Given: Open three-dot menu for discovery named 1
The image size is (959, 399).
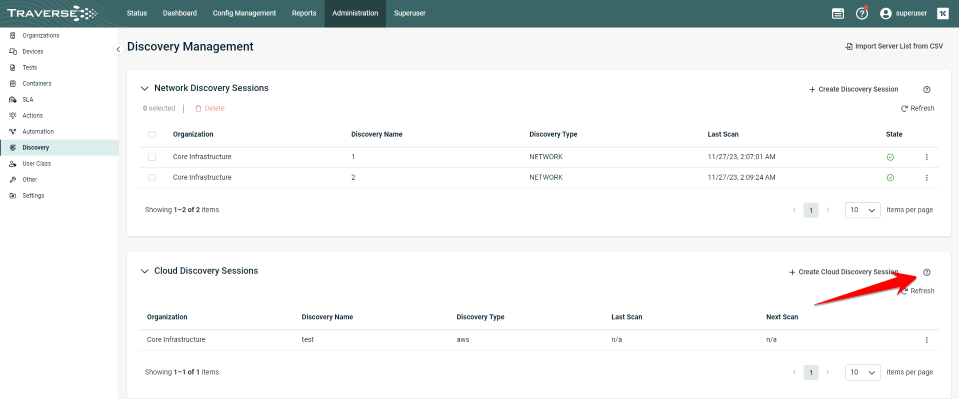Looking at the screenshot, I should point(927,157).
